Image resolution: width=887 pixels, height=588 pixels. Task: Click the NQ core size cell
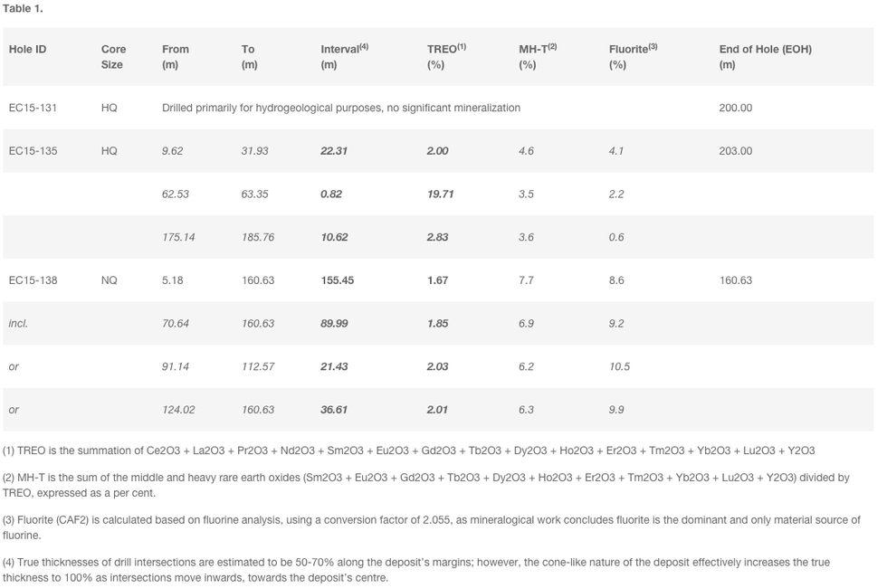pos(109,280)
